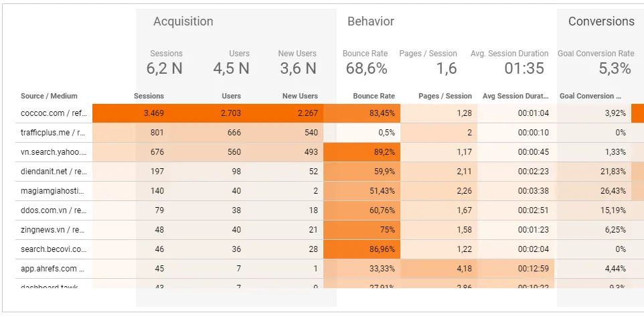
Task: Click the 51,43% bounce rate cell
Action: 362,191
